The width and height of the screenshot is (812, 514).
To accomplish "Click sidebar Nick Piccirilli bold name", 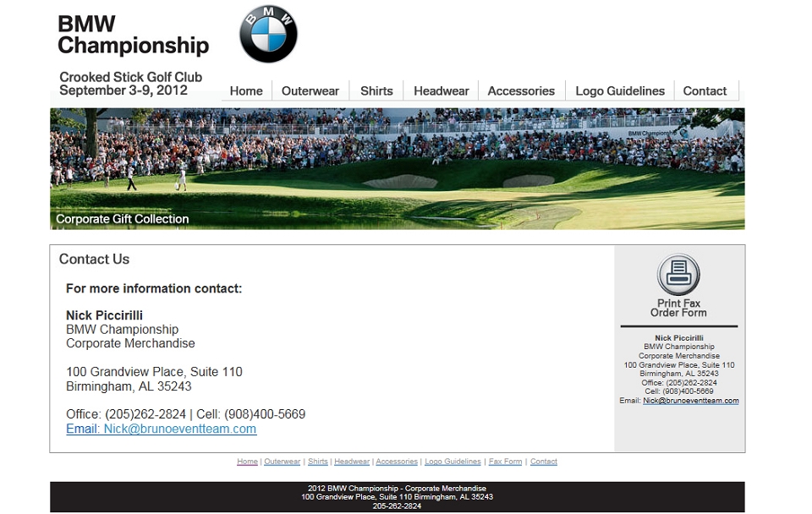I will point(679,337).
